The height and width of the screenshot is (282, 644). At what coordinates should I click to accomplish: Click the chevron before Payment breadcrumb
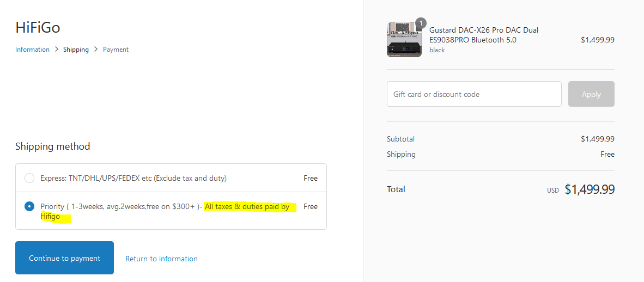[x=96, y=49]
